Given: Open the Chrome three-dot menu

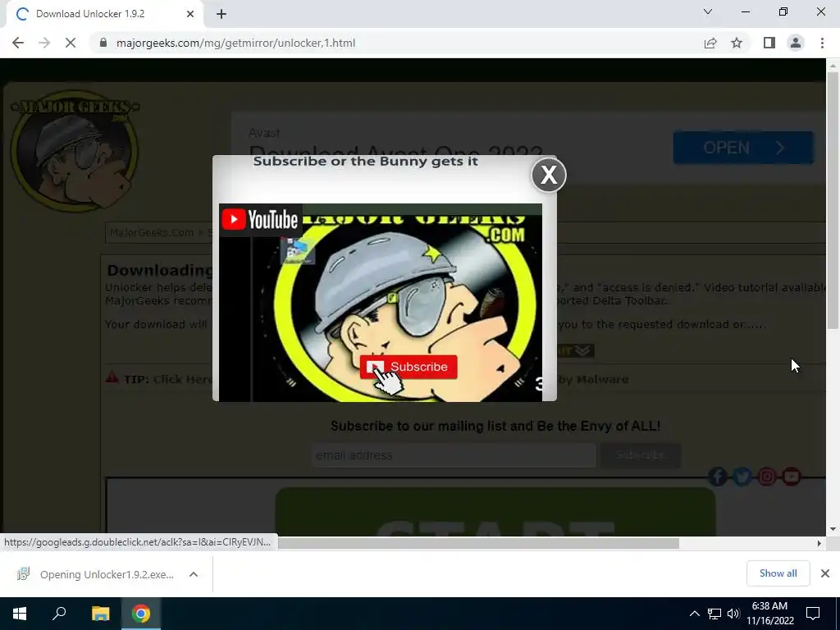Looking at the screenshot, I should tap(822, 43).
